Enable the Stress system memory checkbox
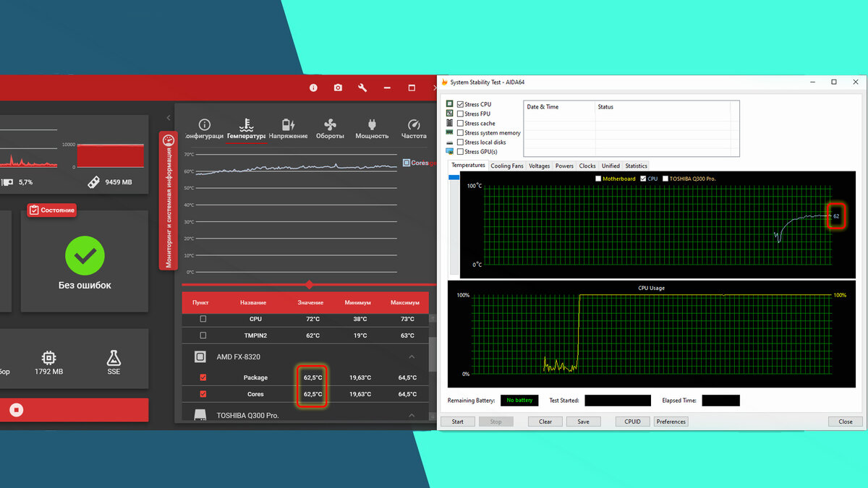Viewport: 868px width, 488px height. click(460, 132)
